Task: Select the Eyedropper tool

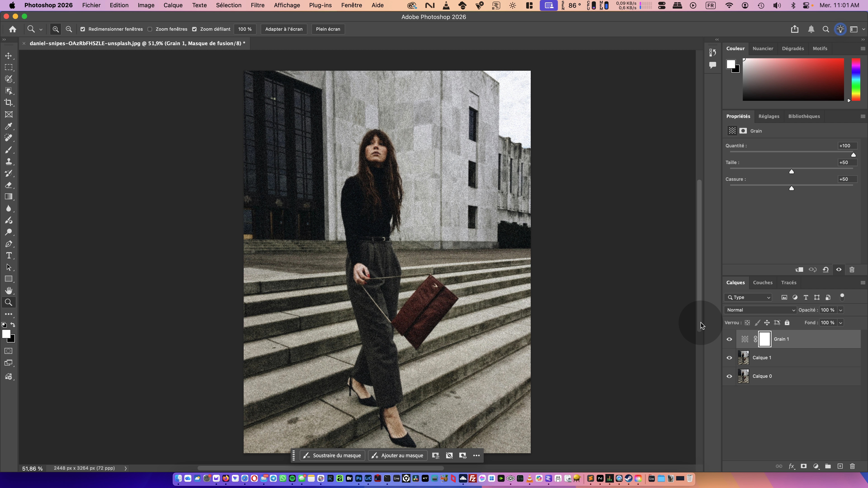Action: coord(9,126)
